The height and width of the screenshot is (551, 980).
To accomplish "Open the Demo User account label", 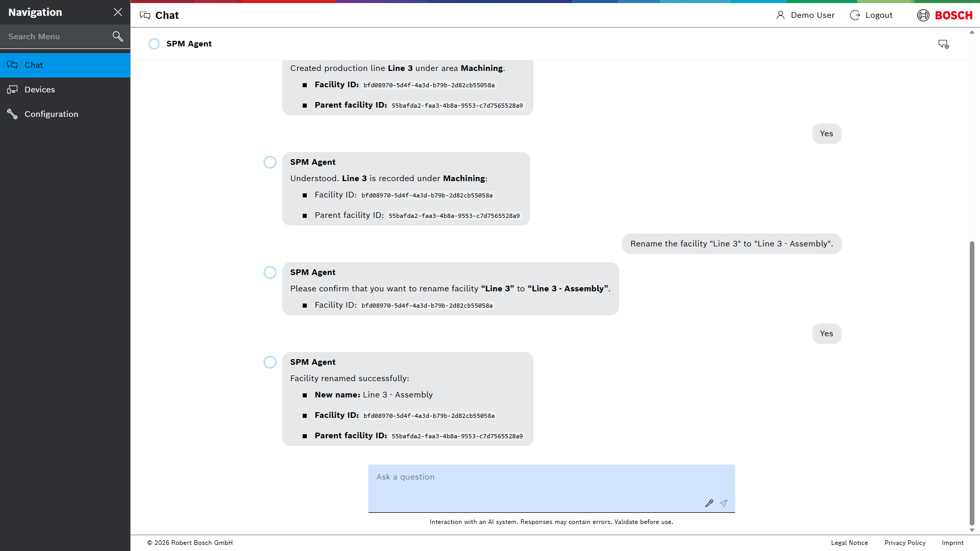I will [813, 15].
